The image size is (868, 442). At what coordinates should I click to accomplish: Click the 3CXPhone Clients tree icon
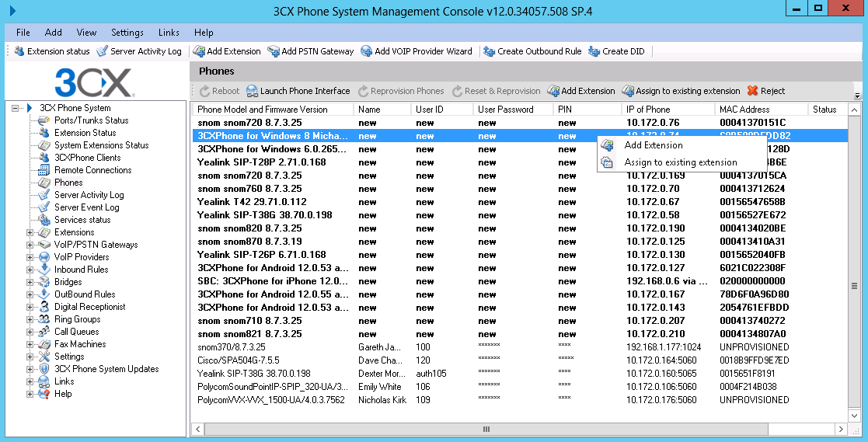click(44, 158)
